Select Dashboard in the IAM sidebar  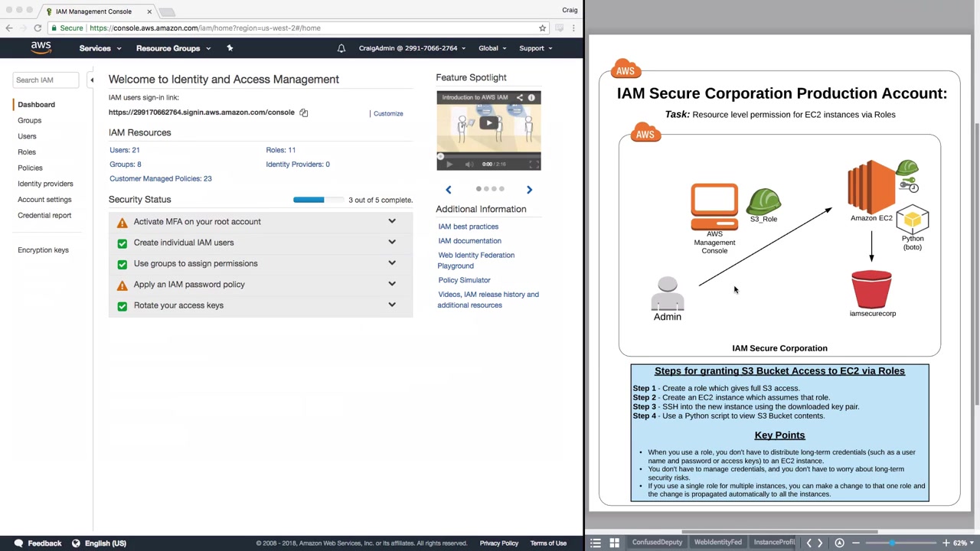coord(36,105)
